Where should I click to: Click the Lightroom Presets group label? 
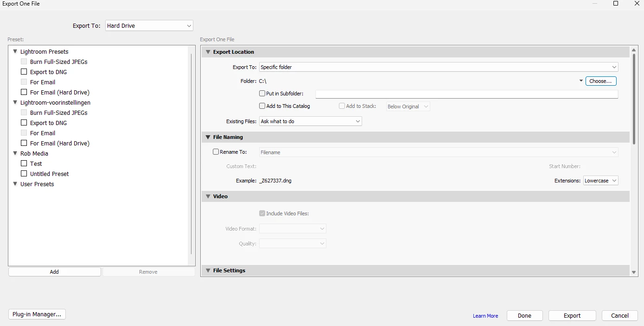pos(45,51)
